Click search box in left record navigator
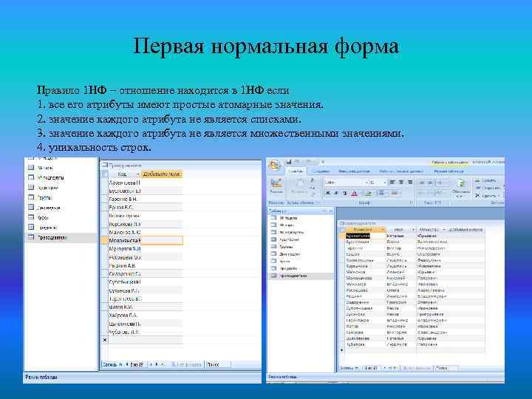 [218, 365]
